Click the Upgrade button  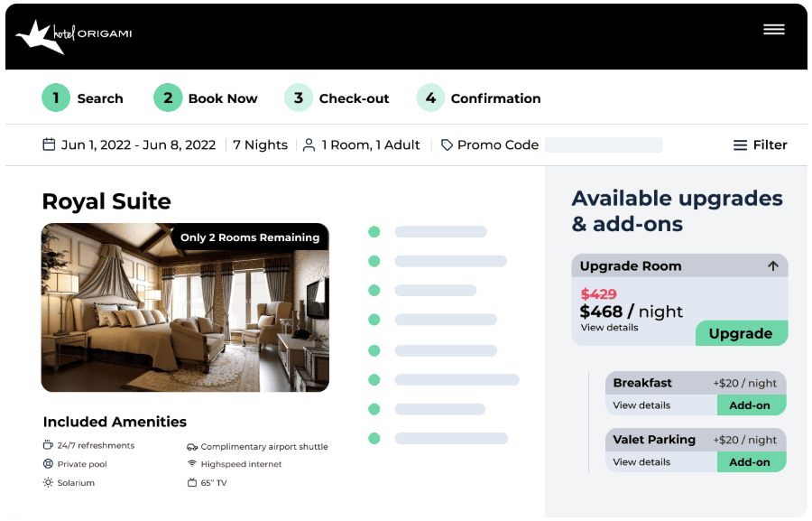pos(741,333)
